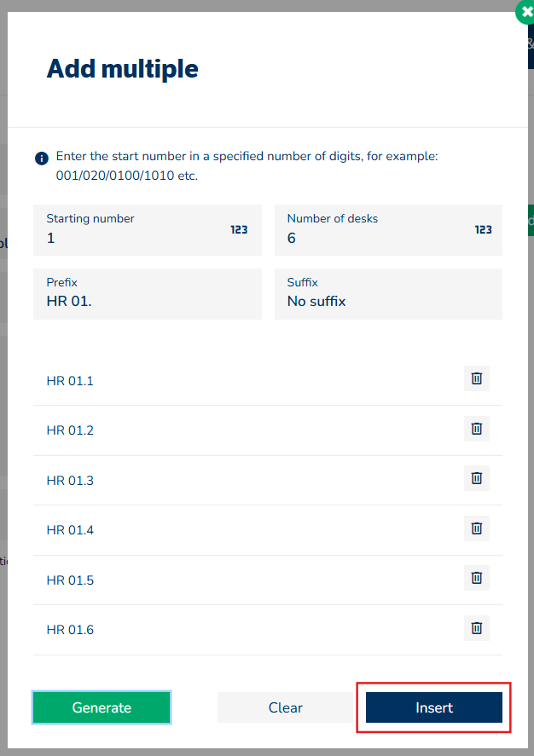Edit the Prefix field
Image resolution: width=534 pixels, height=756 pixels.
tap(147, 301)
